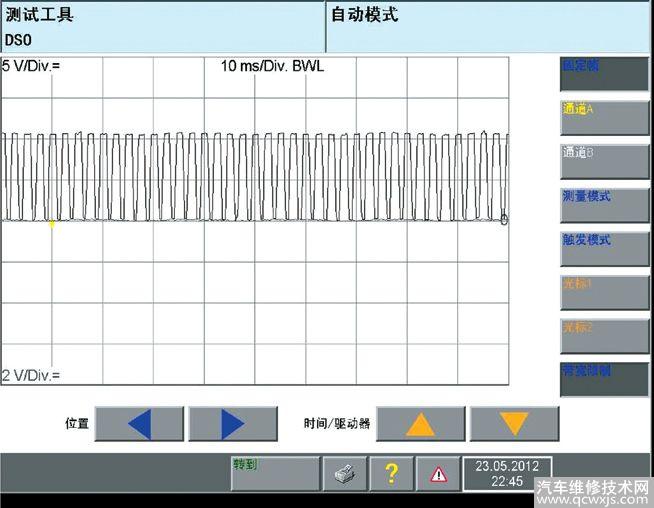The height and width of the screenshot is (508, 654).
Task: Click the 位置 position label
Action: pyautogui.click(x=77, y=424)
